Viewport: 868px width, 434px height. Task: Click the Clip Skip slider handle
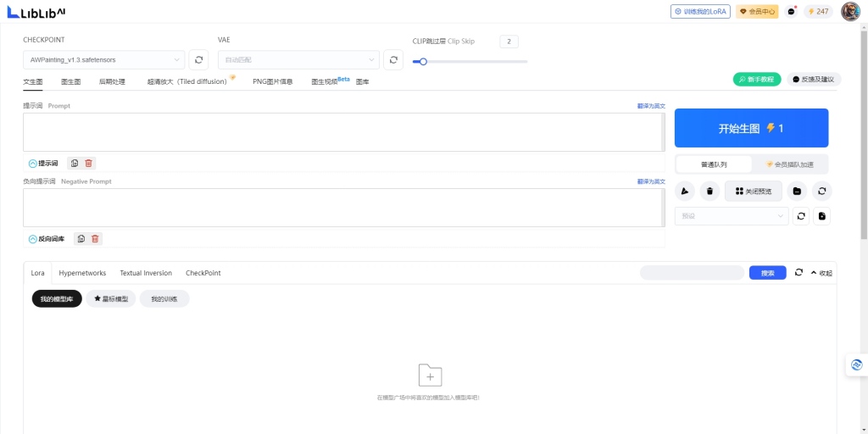pos(423,61)
